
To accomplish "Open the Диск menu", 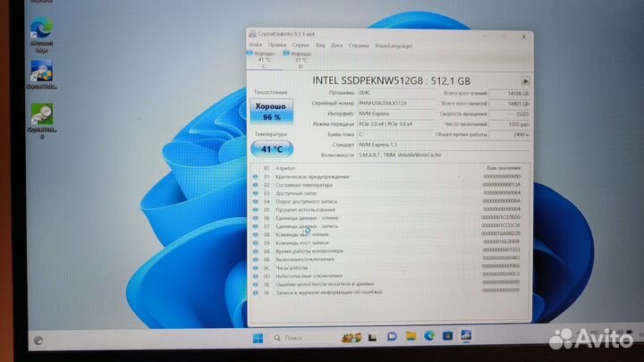I will pos(337,46).
